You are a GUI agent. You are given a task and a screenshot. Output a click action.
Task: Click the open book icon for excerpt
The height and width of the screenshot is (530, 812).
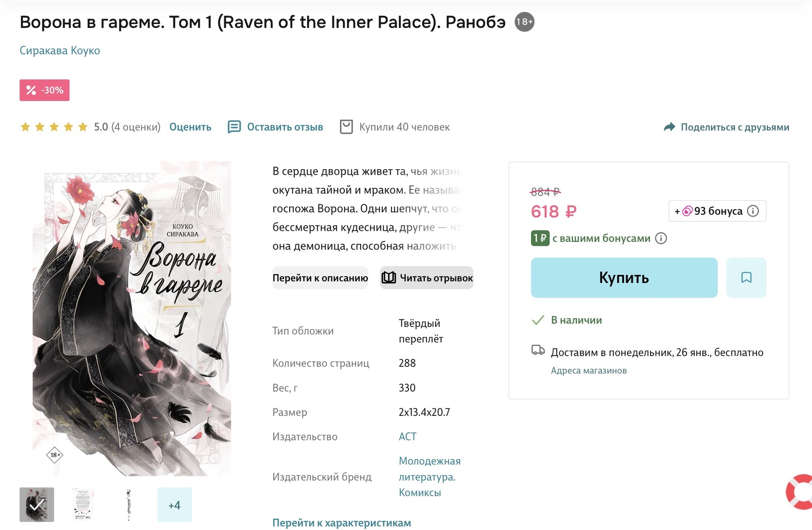coord(389,278)
